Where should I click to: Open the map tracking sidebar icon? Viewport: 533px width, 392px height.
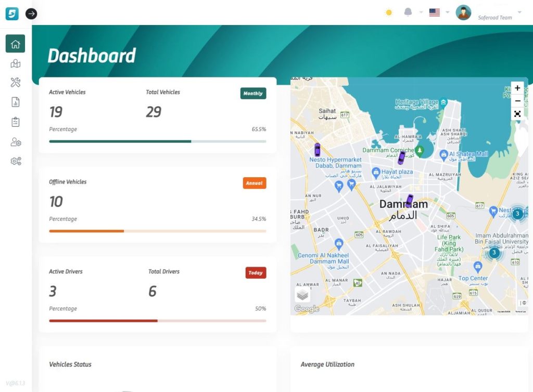(16, 63)
